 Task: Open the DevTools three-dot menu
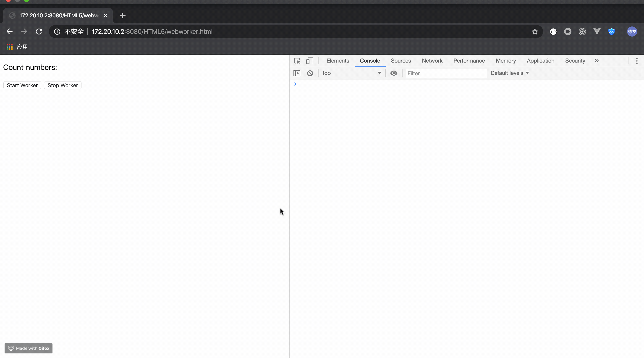(x=636, y=61)
